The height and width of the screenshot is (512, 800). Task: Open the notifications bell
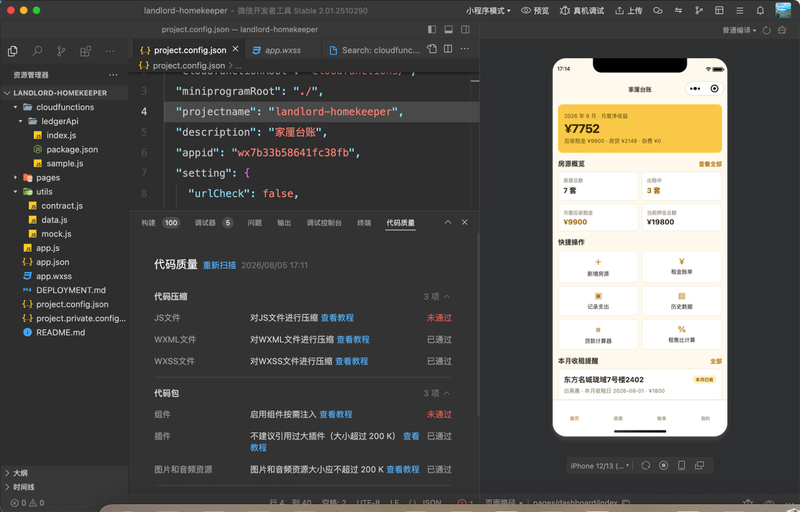760,11
